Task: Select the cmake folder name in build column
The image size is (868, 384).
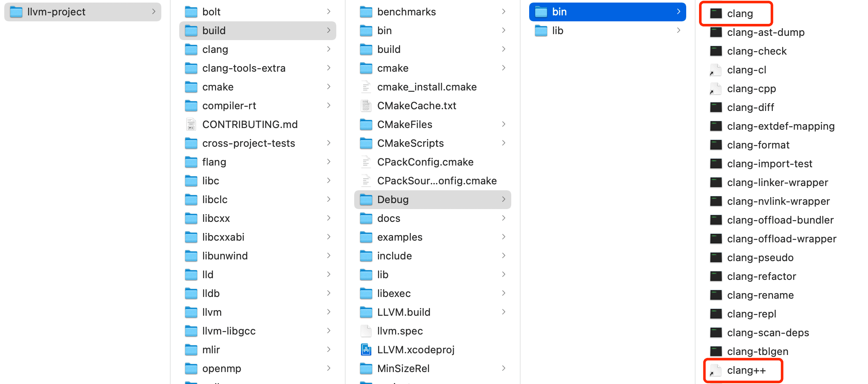Action: point(393,68)
